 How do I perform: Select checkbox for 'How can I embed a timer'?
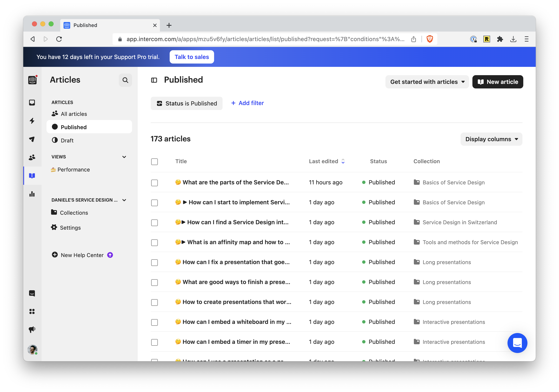[154, 342]
